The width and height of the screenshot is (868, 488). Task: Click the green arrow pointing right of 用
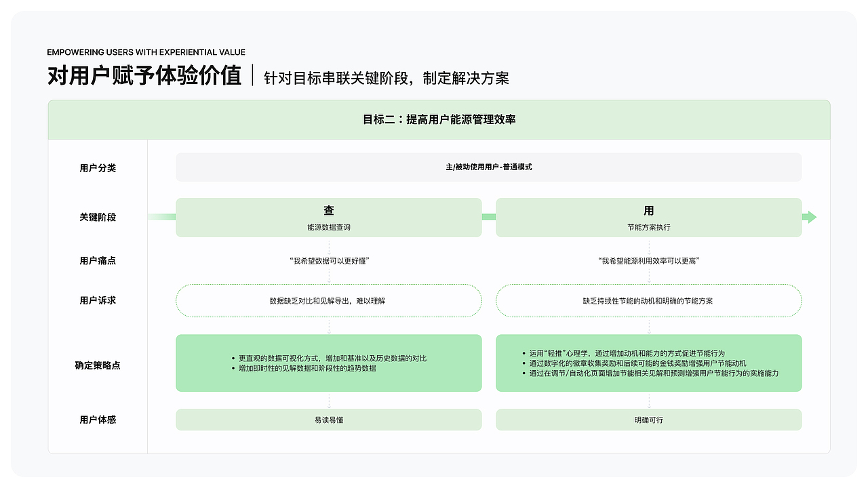click(x=811, y=216)
